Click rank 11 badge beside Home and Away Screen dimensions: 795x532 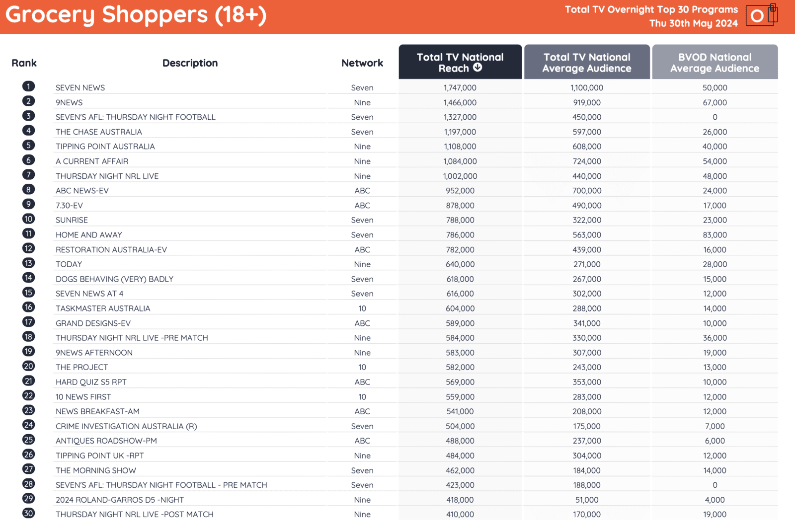pyautogui.click(x=29, y=233)
